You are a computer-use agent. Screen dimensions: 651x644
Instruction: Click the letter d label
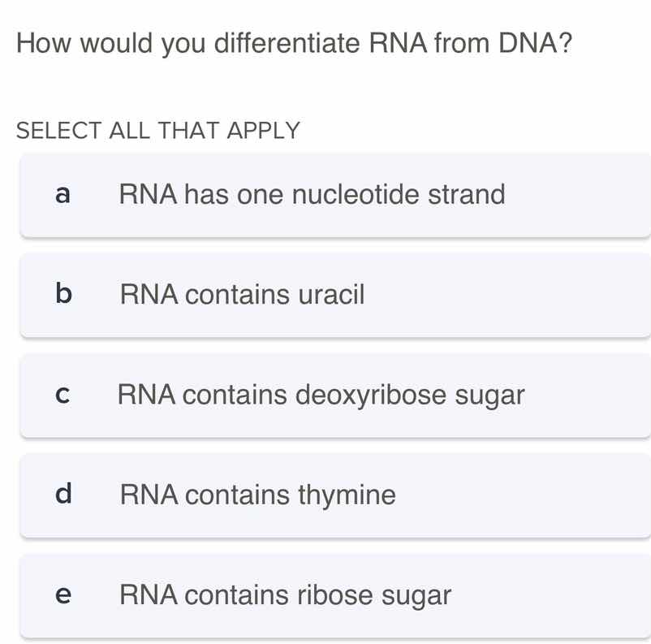tap(63, 495)
